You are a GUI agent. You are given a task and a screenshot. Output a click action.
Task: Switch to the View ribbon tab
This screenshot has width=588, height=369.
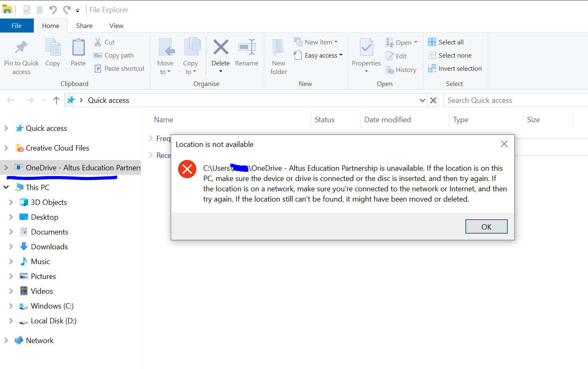pos(116,26)
